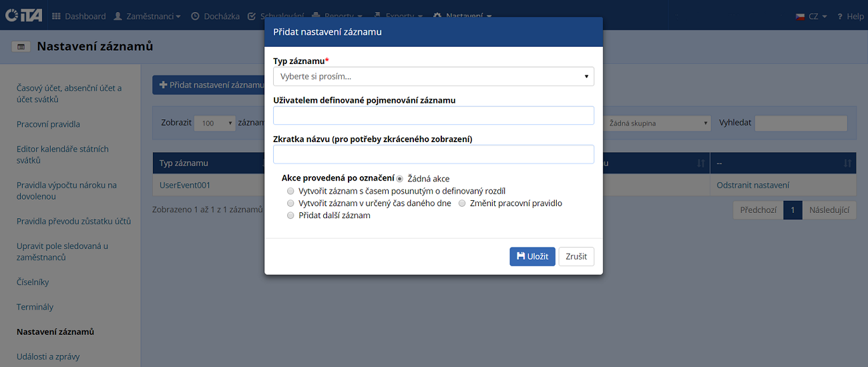Choose the Přidat další záznam radio button

290,216
